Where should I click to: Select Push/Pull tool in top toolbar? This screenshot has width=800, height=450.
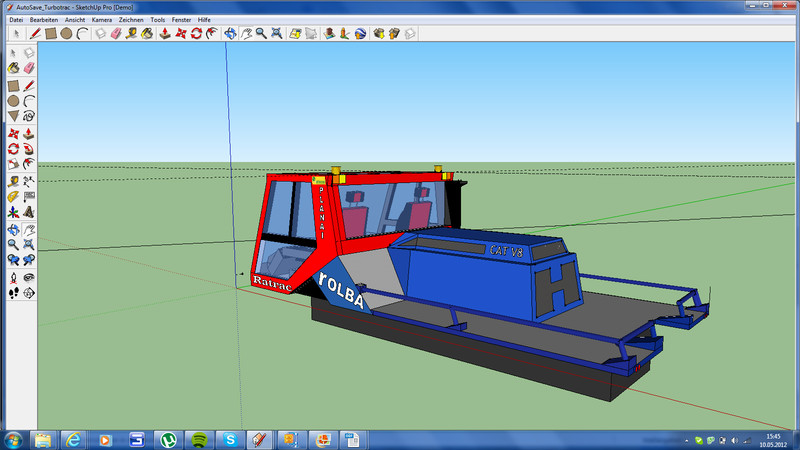(x=165, y=34)
